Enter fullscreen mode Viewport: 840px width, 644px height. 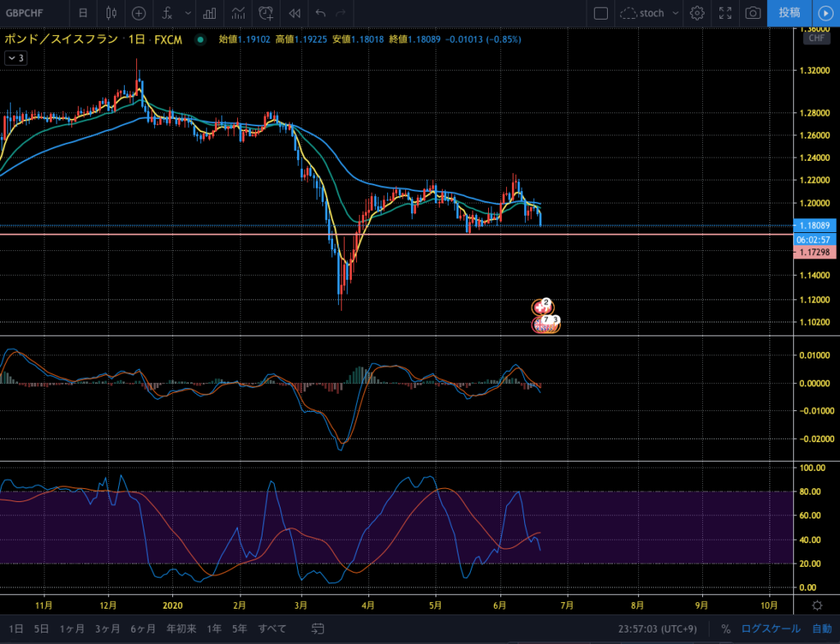point(725,13)
